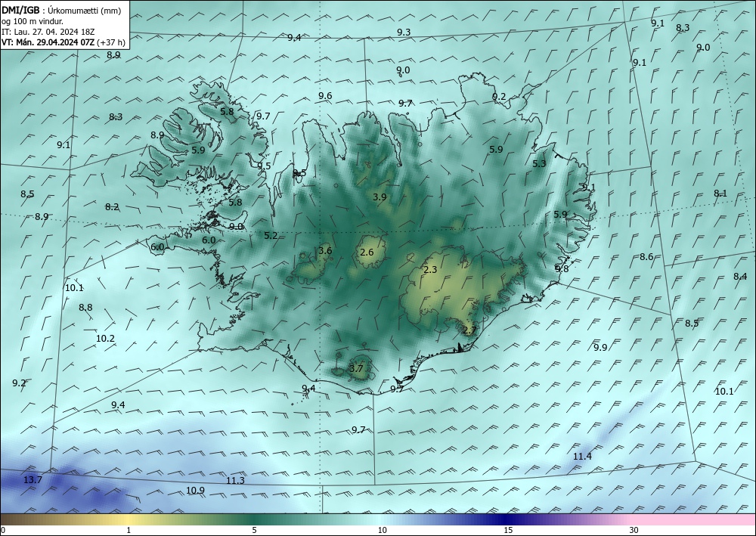Click the 3.7 value on the southern glacier
756x536 pixels.
[356, 369]
